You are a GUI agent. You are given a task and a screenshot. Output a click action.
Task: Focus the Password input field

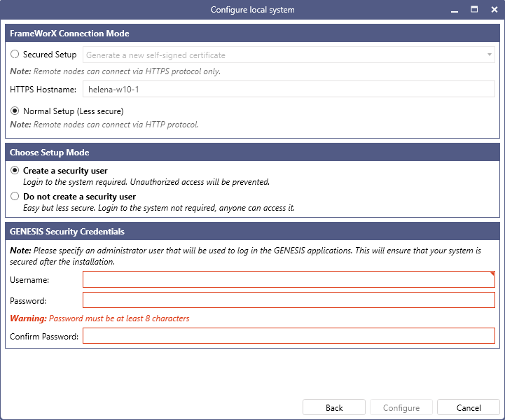coord(289,300)
